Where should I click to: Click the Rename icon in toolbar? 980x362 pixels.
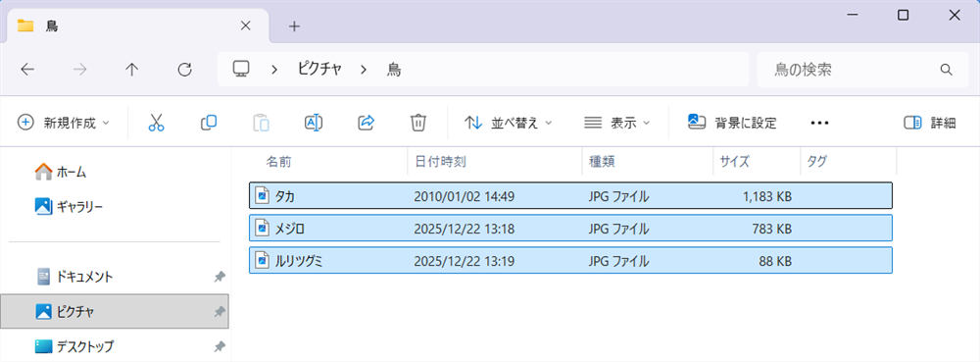[x=314, y=123]
